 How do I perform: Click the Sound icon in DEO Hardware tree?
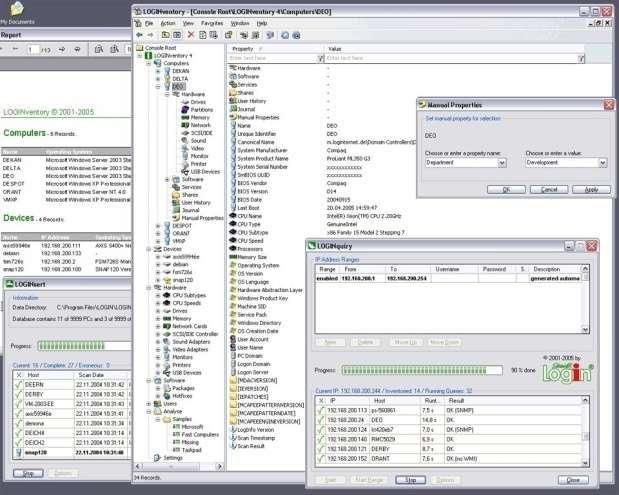(x=185, y=141)
